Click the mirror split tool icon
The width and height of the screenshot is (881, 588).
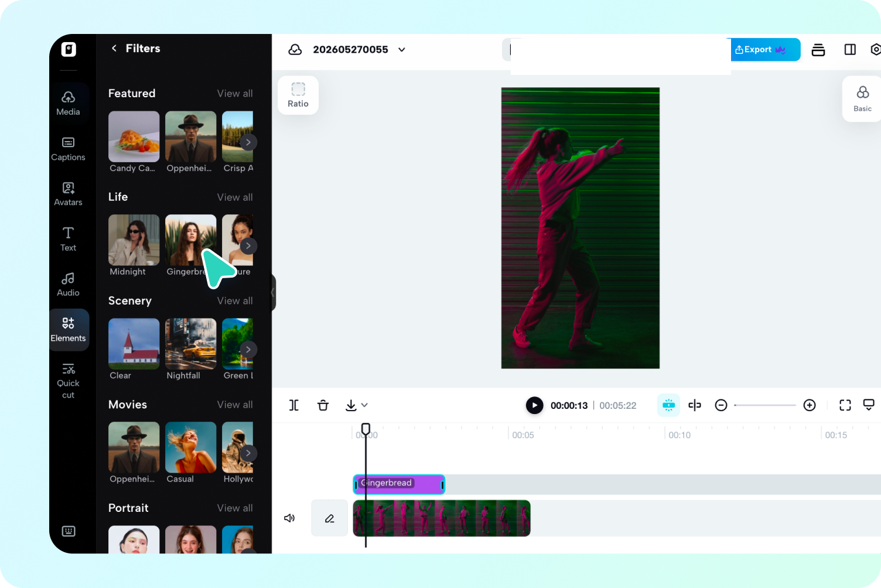(695, 405)
